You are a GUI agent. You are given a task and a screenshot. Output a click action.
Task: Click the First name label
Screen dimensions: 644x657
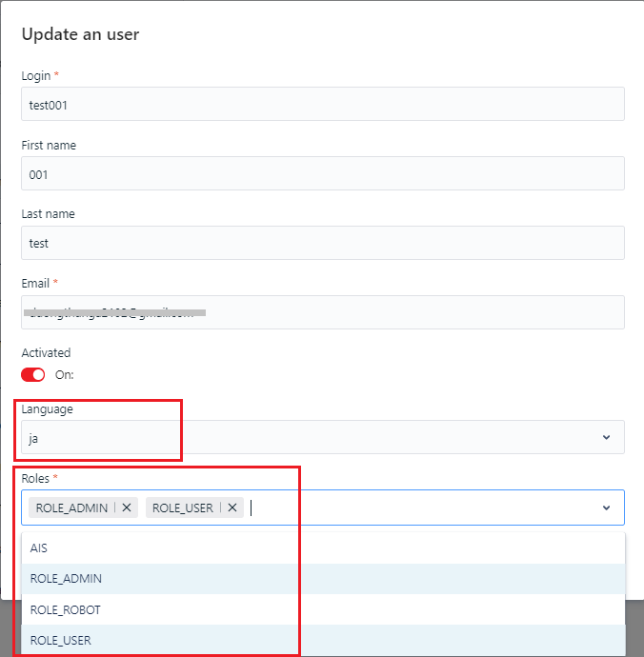point(49,146)
